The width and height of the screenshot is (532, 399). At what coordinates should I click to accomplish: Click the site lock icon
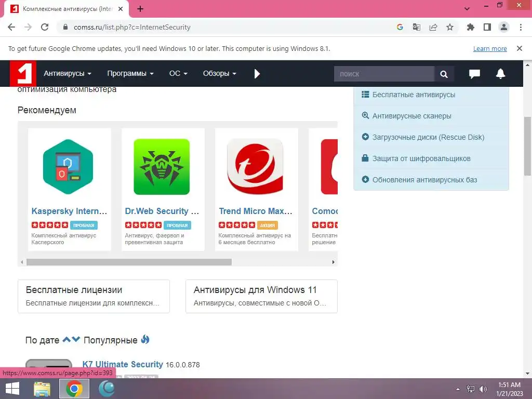pyautogui.click(x=65, y=27)
